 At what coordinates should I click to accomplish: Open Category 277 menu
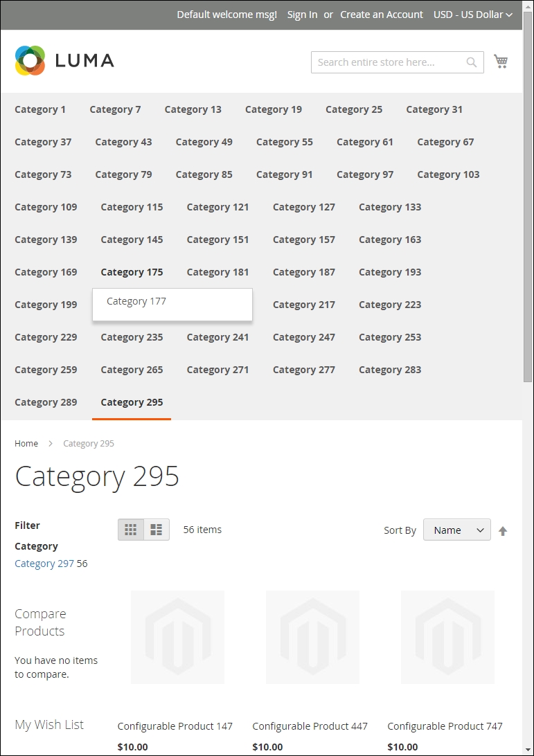click(304, 370)
